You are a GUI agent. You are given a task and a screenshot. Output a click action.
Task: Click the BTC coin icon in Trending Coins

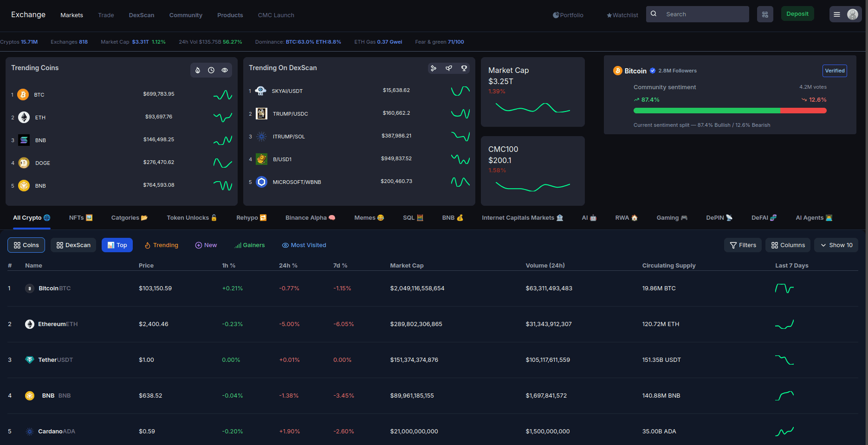(23, 95)
